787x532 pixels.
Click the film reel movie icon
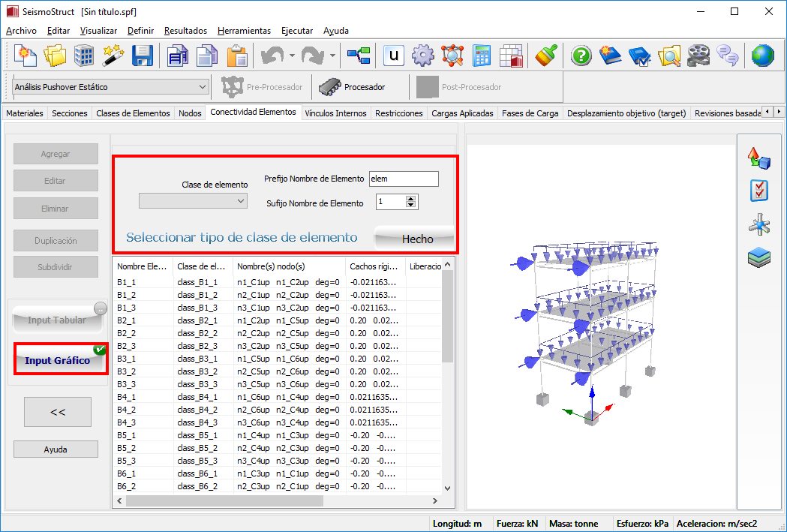[x=698, y=56]
